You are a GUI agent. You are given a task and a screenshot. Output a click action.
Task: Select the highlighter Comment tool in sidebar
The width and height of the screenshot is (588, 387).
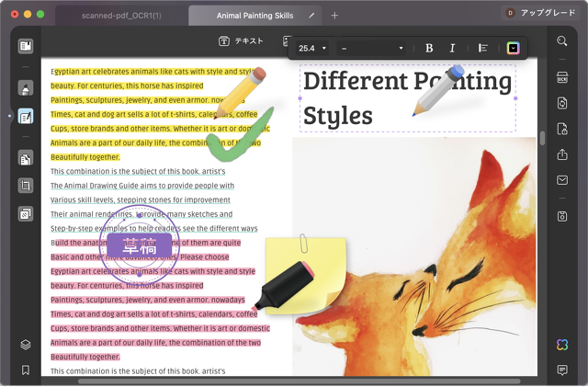coord(26,89)
